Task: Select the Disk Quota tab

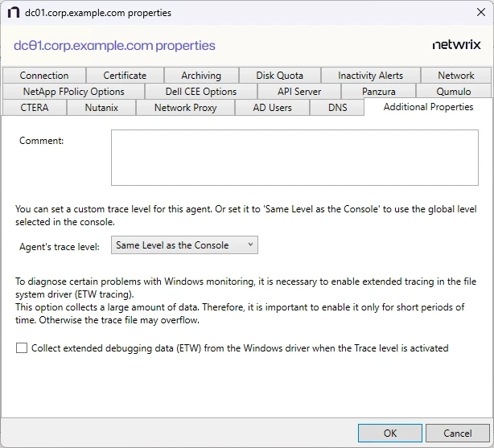Action: click(x=280, y=76)
